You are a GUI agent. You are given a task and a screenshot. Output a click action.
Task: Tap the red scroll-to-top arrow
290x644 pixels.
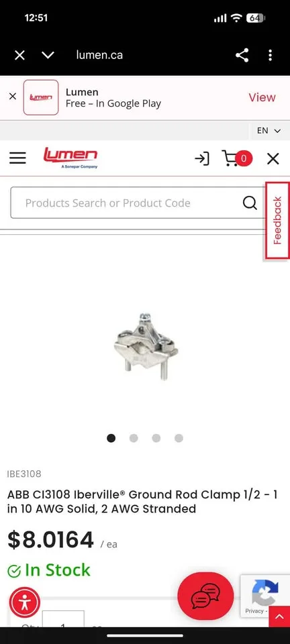click(279, 616)
